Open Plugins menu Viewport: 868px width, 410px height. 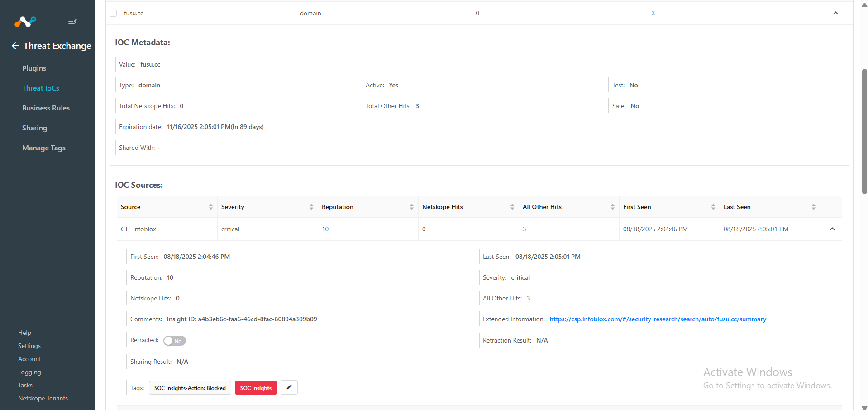coord(34,68)
